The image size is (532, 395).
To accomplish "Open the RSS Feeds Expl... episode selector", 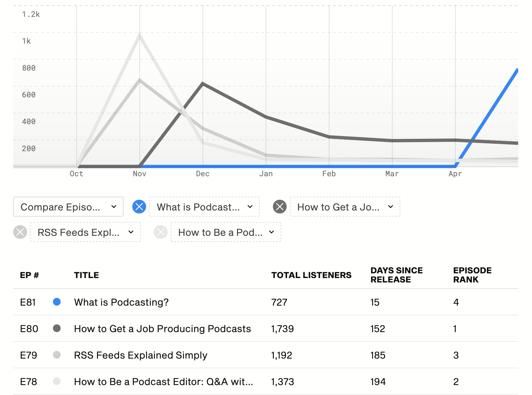I will click(x=85, y=232).
